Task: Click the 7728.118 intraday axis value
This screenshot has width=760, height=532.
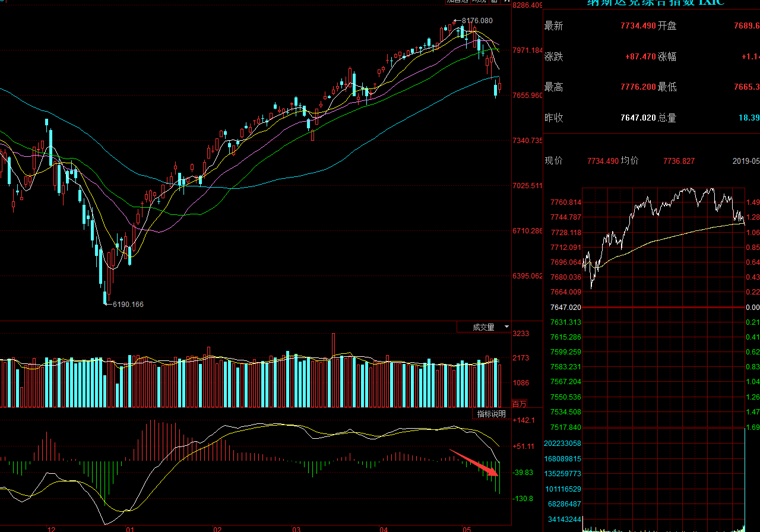Action: point(566,233)
